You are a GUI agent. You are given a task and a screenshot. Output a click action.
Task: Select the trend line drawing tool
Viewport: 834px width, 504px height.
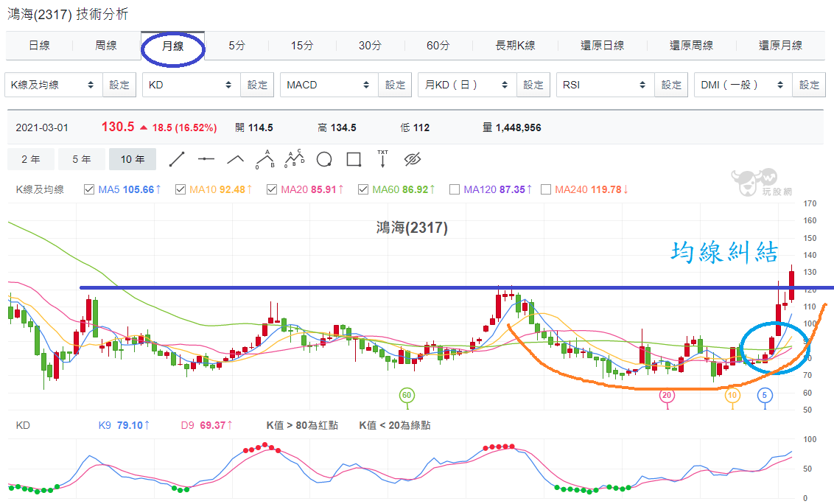pyautogui.click(x=177, y=159)
